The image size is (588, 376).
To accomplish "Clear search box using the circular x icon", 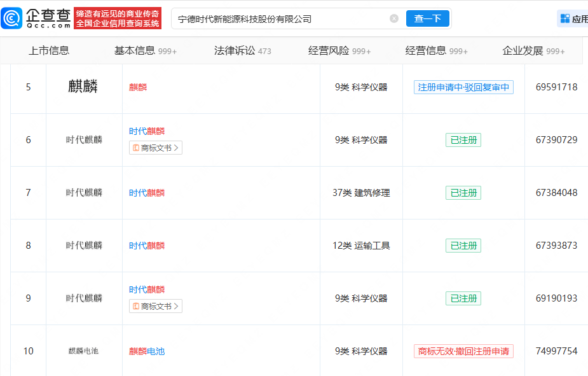I will click(393, 18).
